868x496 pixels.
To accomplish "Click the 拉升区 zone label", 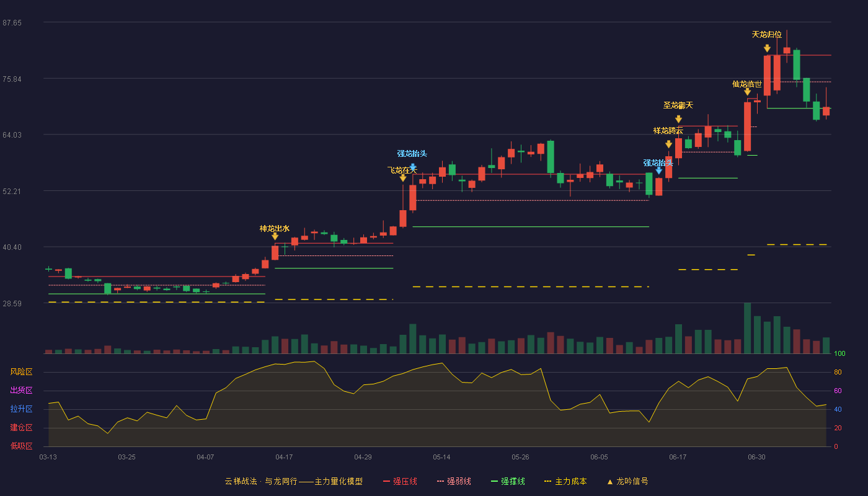I will 22,409.
